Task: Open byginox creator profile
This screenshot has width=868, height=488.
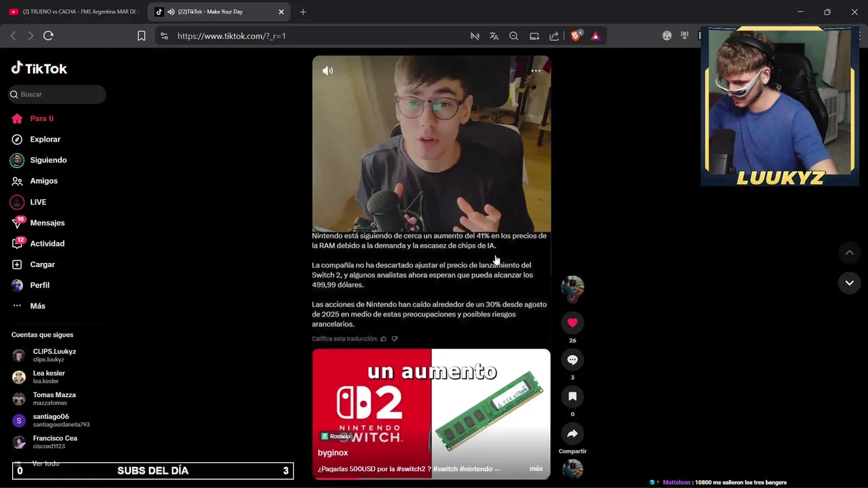Action: click(x=333, y=453)
